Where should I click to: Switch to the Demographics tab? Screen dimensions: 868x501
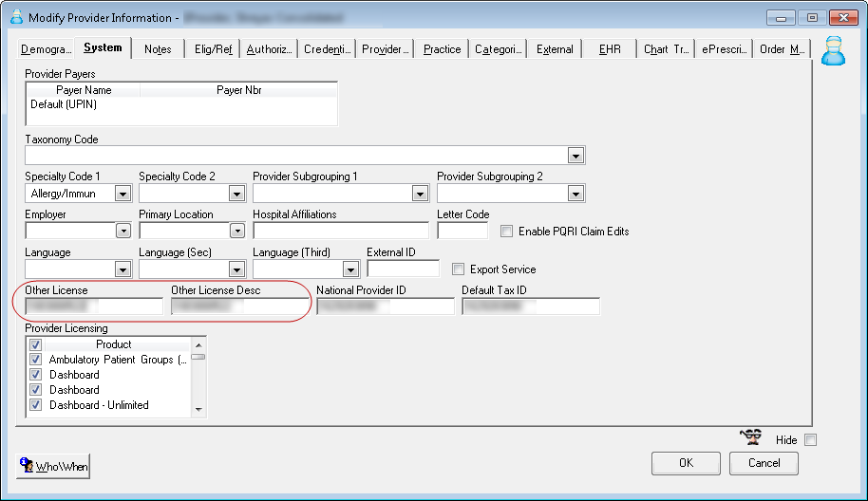point(46,49)
